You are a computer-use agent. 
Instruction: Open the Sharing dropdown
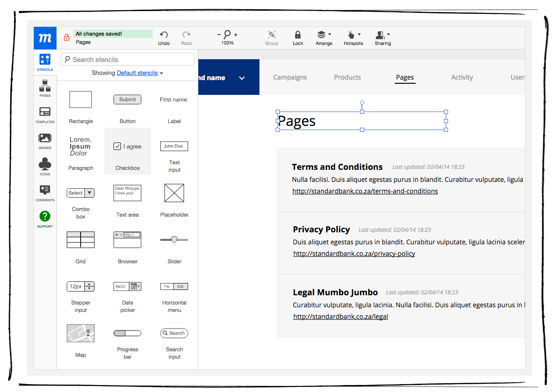[x=383, y=38]
